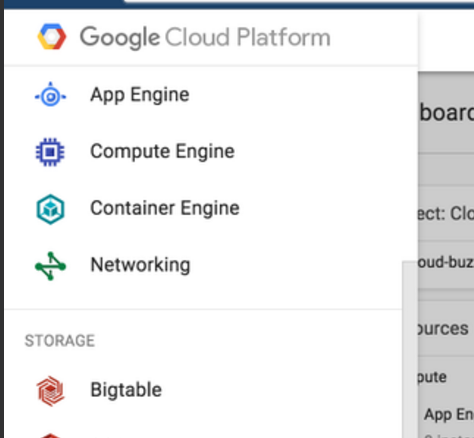Select the Compute Engine chip icon
This screenshot has width=474, height=438.
click(x=50, y=152)
